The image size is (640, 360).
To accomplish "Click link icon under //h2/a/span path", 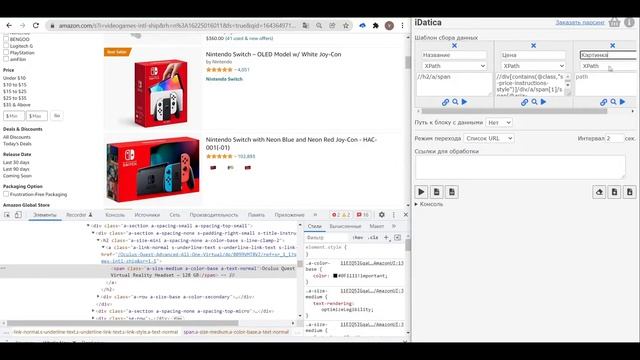I will pos(445,102).
